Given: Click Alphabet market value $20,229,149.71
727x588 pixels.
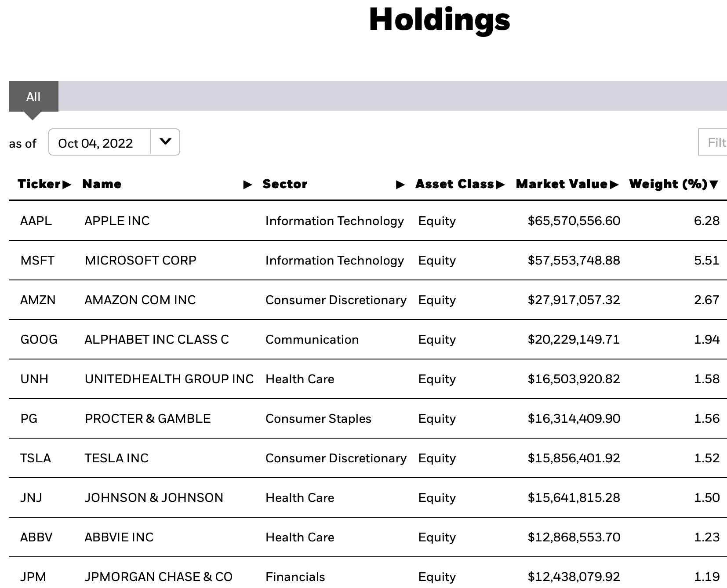Looking at the screenshot, I should (x=574, y=339).
